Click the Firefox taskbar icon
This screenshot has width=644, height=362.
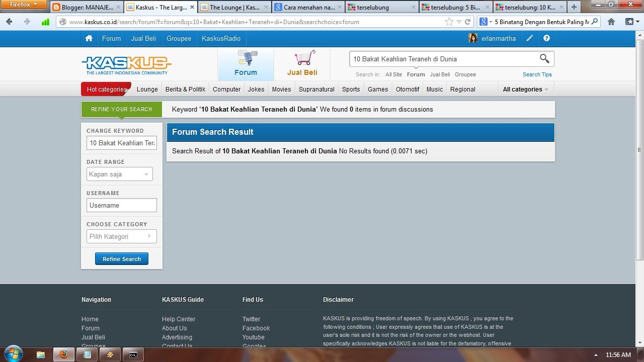(x=64, y=354)
